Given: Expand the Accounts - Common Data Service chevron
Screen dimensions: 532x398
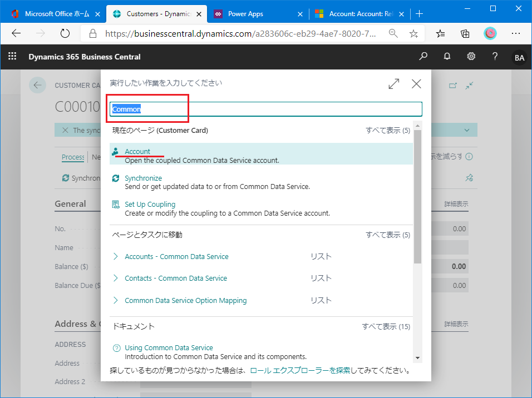Looking at the screenshot, I should (116, 256).
